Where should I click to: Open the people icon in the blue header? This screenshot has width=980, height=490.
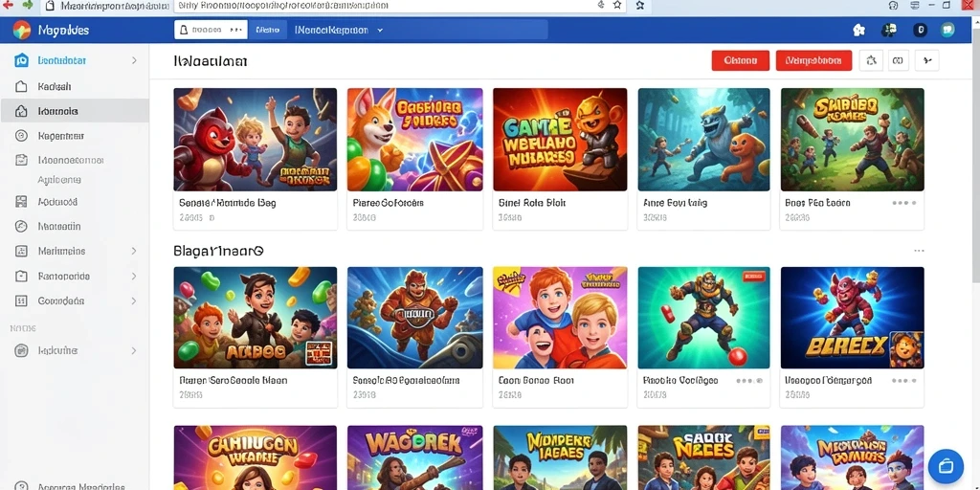[x=889, y=30]
